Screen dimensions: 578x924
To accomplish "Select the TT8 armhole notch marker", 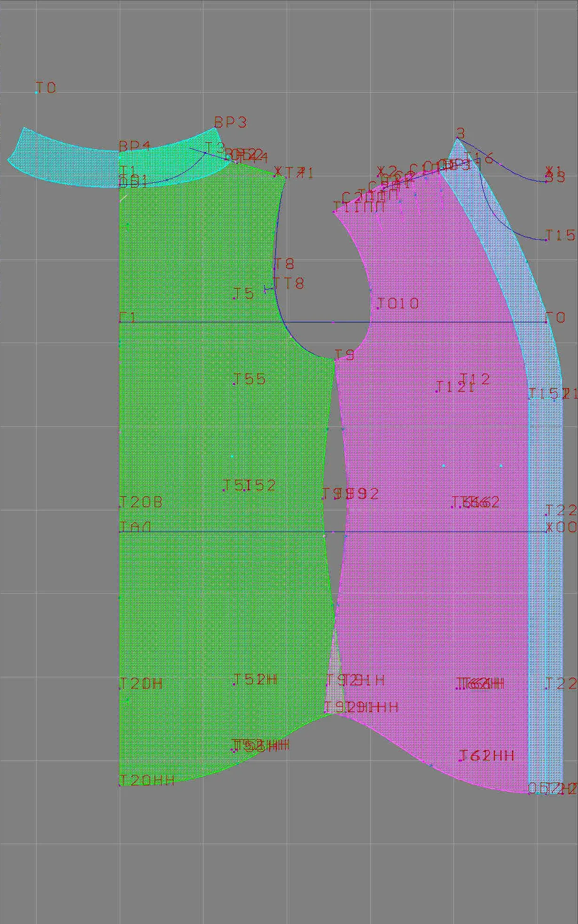I will pyautogui.click(x=268, y=289).
